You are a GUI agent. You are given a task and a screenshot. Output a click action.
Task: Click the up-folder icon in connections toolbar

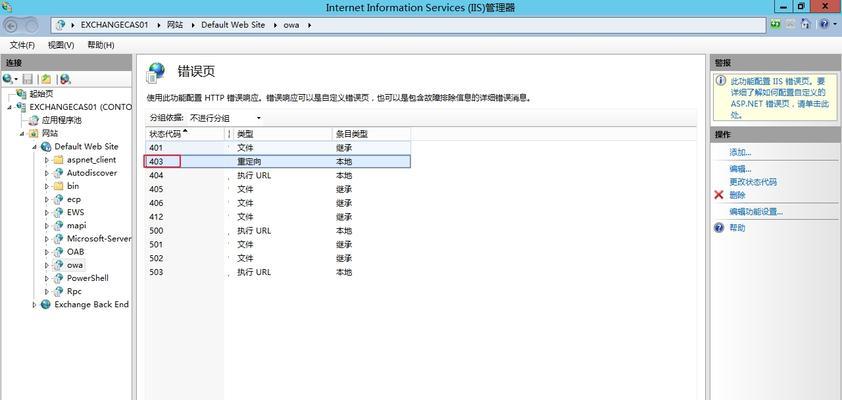point(47,79)
